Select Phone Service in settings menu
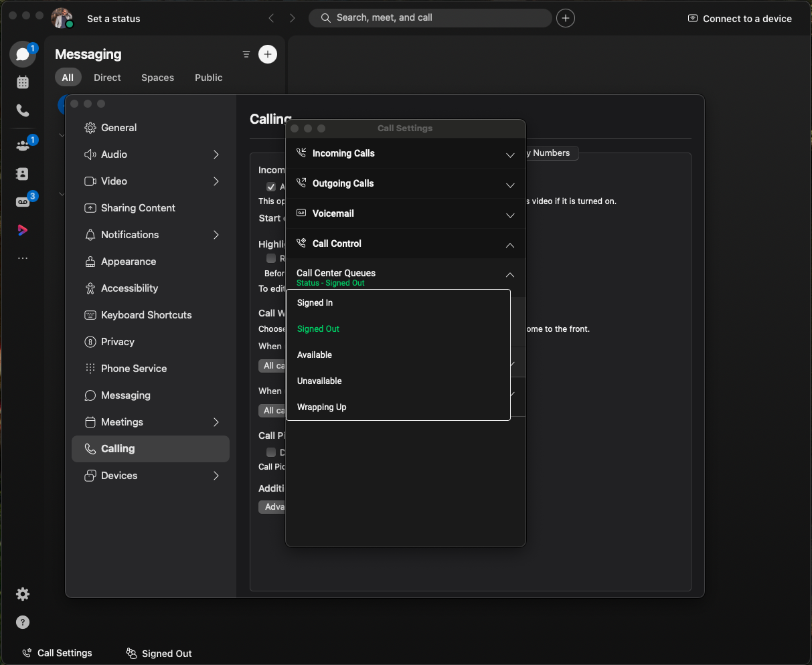This screenshot has height=665, width=812. tap(133, 369)
